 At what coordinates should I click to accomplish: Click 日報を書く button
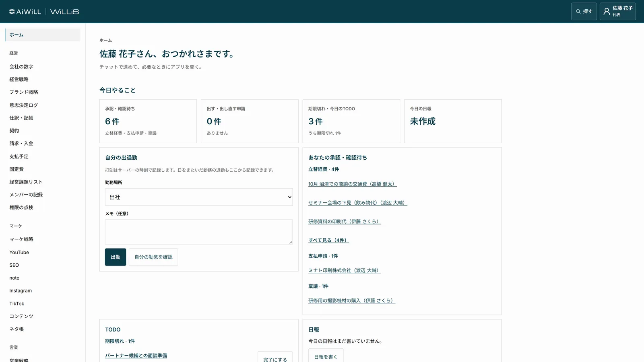pyautogui.click(x=326, y=356)
